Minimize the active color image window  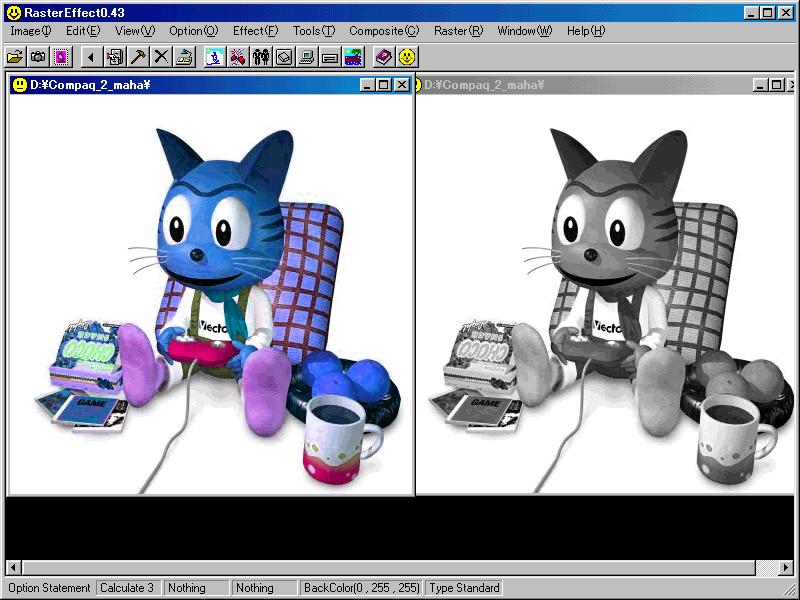367,85
